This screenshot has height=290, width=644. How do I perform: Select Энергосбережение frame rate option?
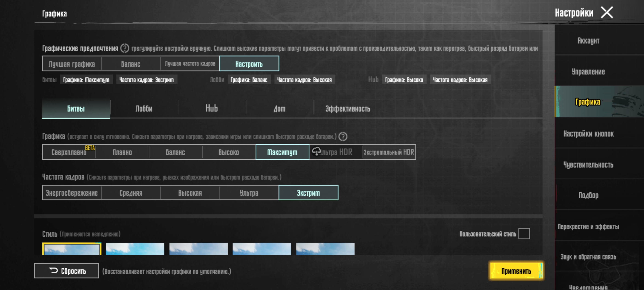click(x=72, y=193)
